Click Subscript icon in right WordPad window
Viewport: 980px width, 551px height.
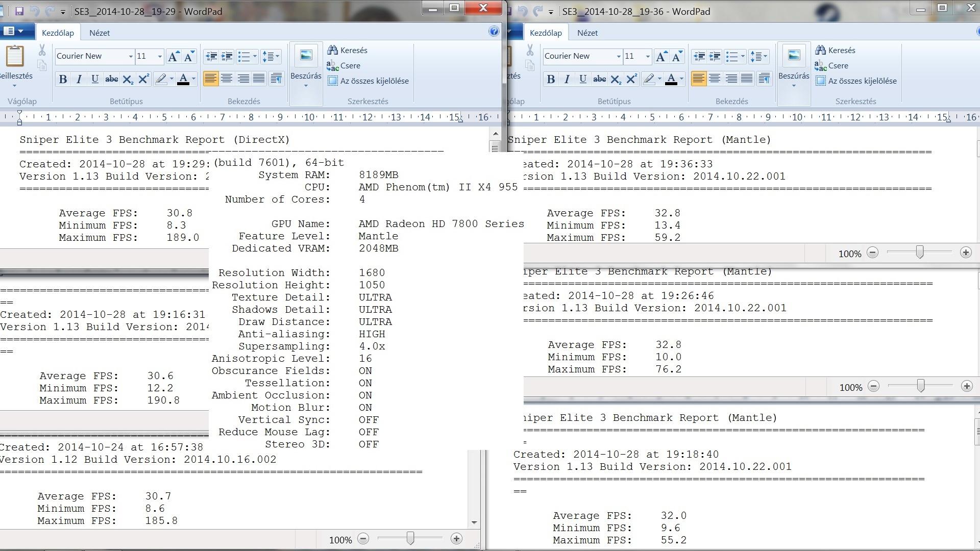[x=616, y=79]
